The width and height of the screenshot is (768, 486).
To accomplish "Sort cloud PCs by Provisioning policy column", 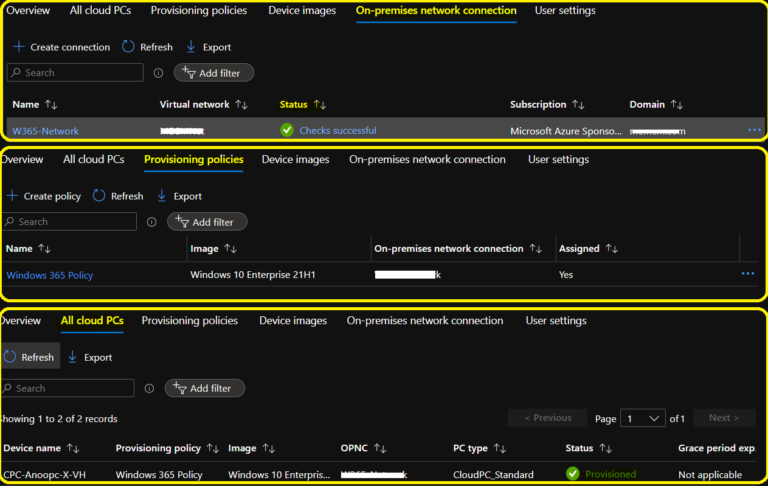I will (x=213, y=448).
